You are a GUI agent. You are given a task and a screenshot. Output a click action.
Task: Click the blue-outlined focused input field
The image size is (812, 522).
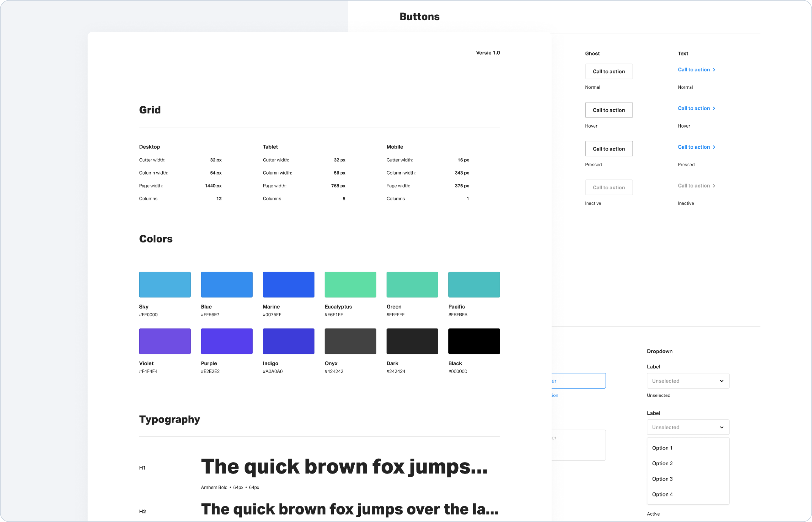click(x=579, y=381)
